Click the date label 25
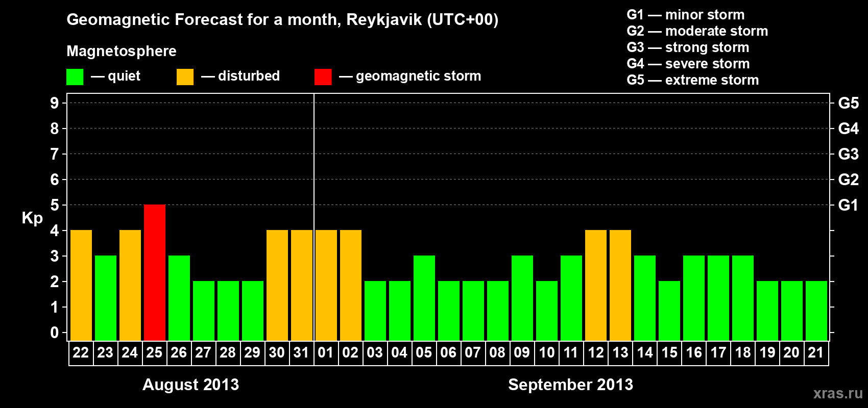This screenshot has width=868, height=408. coord(154,352)
